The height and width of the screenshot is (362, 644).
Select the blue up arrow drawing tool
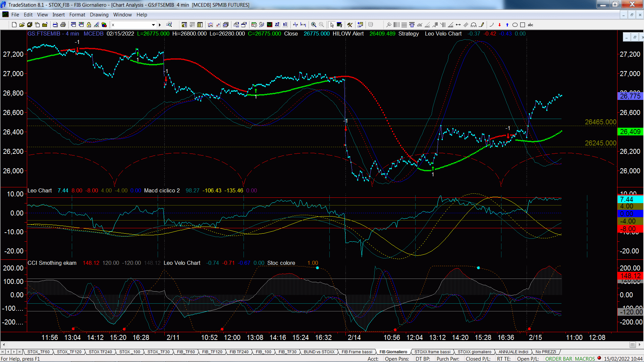coord(507,25)
